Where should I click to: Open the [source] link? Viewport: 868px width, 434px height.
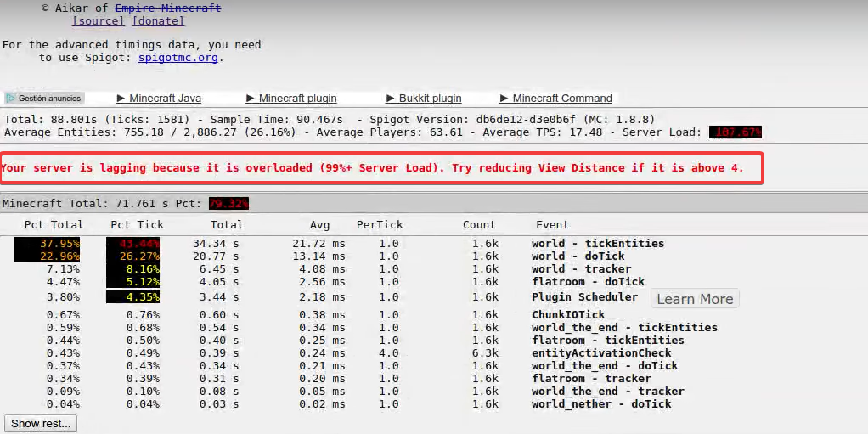pos(99,20)
